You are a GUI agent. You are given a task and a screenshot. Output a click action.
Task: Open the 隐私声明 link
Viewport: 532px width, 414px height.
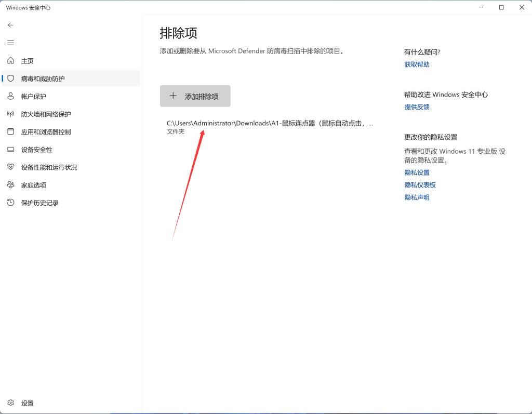coord(417,197)
